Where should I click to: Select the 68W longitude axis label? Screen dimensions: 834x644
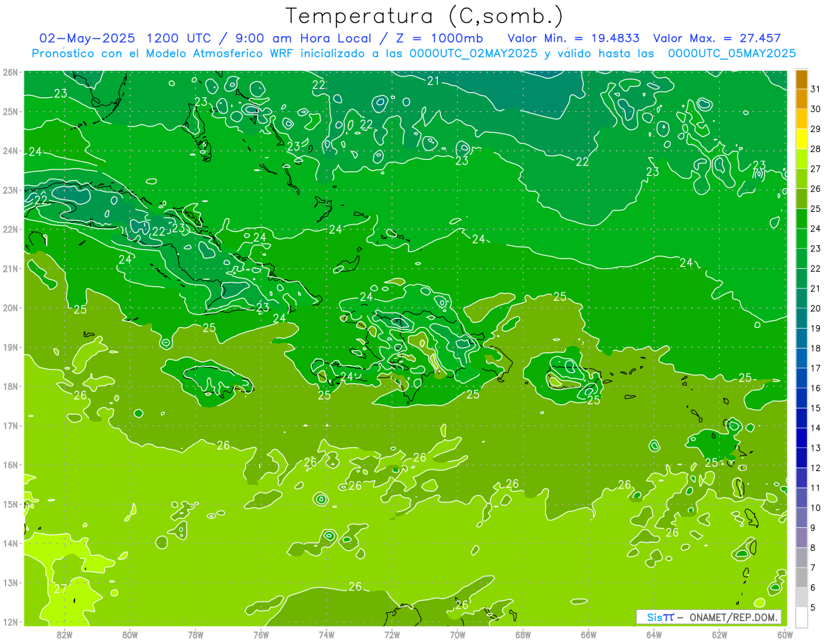523,634
